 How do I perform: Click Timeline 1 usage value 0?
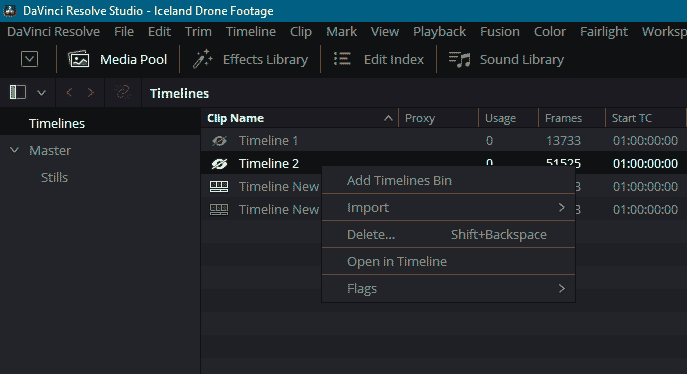[x=489, y=141]
